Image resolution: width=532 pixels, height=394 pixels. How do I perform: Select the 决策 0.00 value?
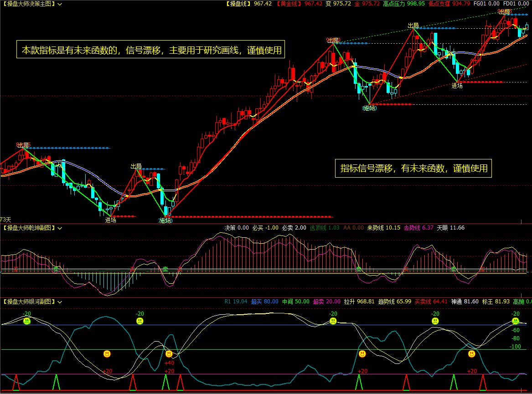tap(237, 228)
